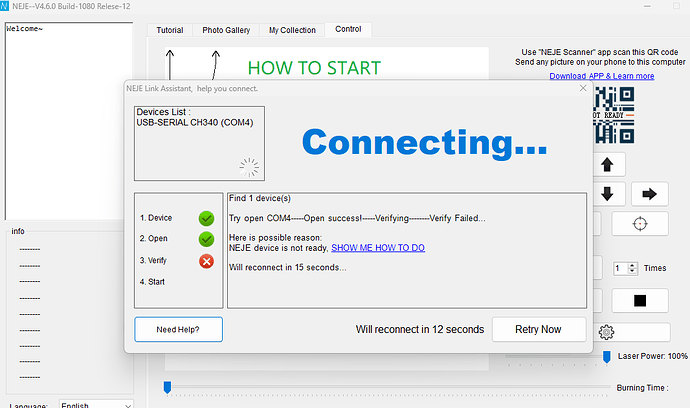The image size is (690, 408).
Task: Open the Tutorial tab
Action: click(169, 30)
